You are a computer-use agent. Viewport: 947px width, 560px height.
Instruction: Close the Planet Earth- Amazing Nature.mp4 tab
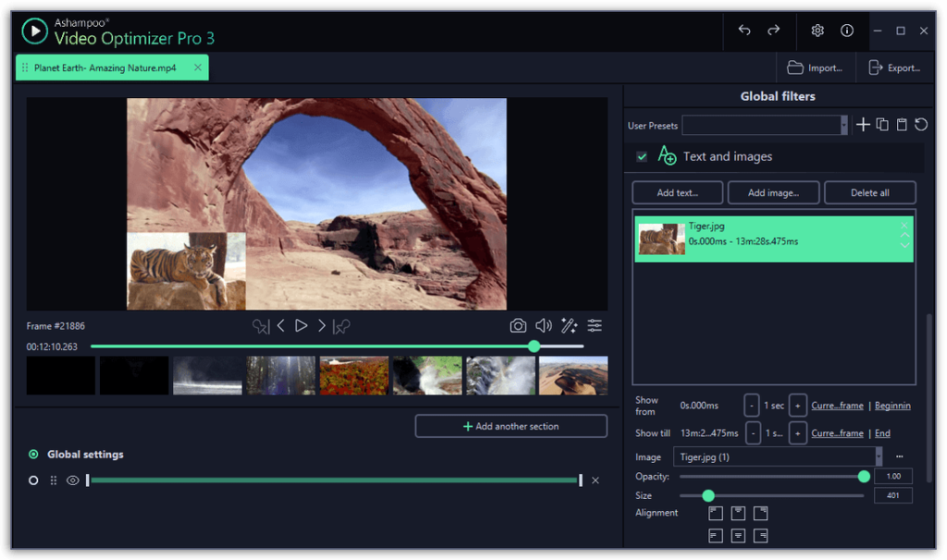click(198, 67)
